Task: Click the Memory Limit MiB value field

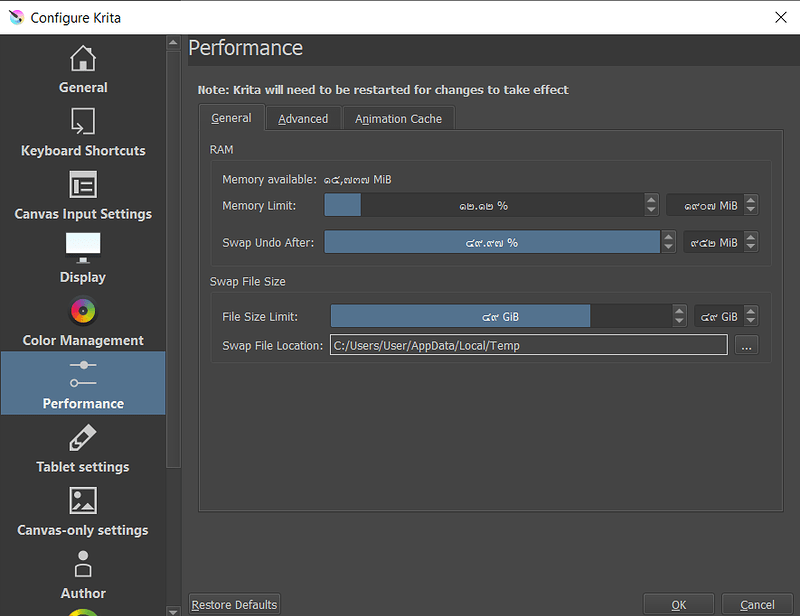Action: click(705, 205)
